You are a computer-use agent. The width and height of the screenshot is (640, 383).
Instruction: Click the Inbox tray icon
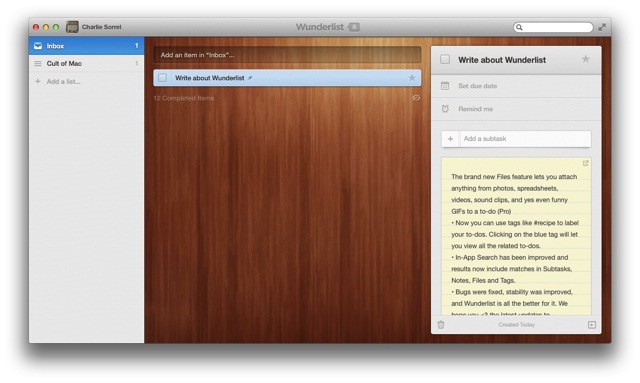coord(38,46)
